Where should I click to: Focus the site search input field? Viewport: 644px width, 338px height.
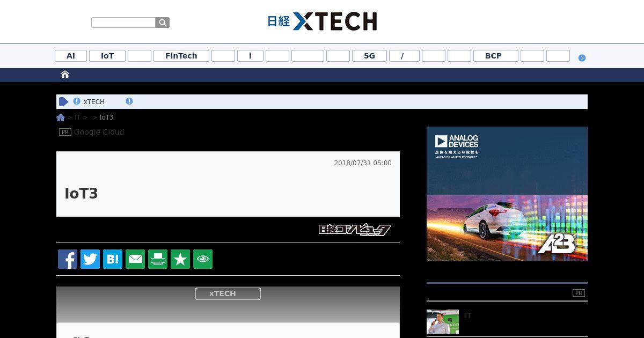tap(123, 23)
